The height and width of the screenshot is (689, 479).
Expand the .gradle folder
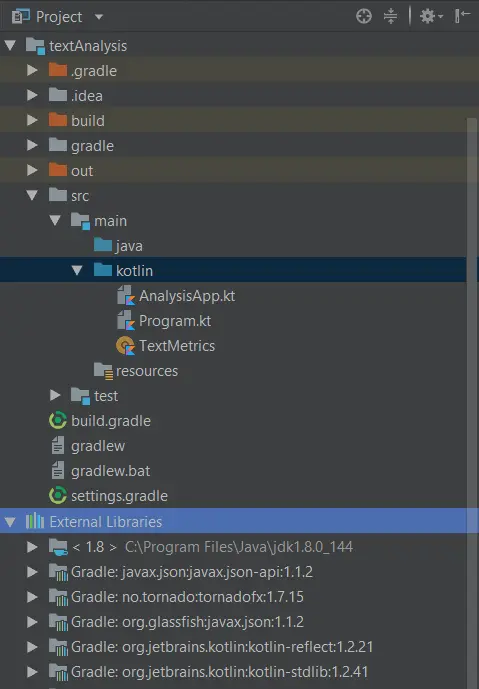click(32, 70)
